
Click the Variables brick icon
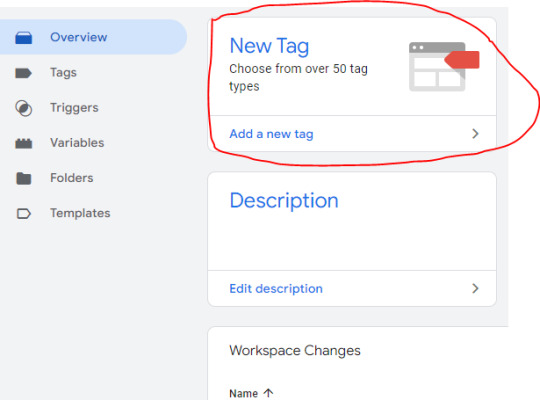[23, 143]
